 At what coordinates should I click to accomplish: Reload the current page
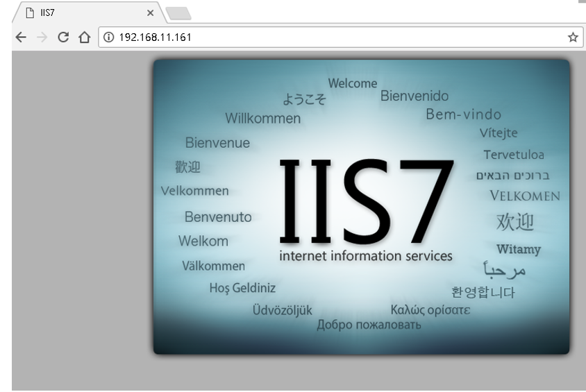63,37
